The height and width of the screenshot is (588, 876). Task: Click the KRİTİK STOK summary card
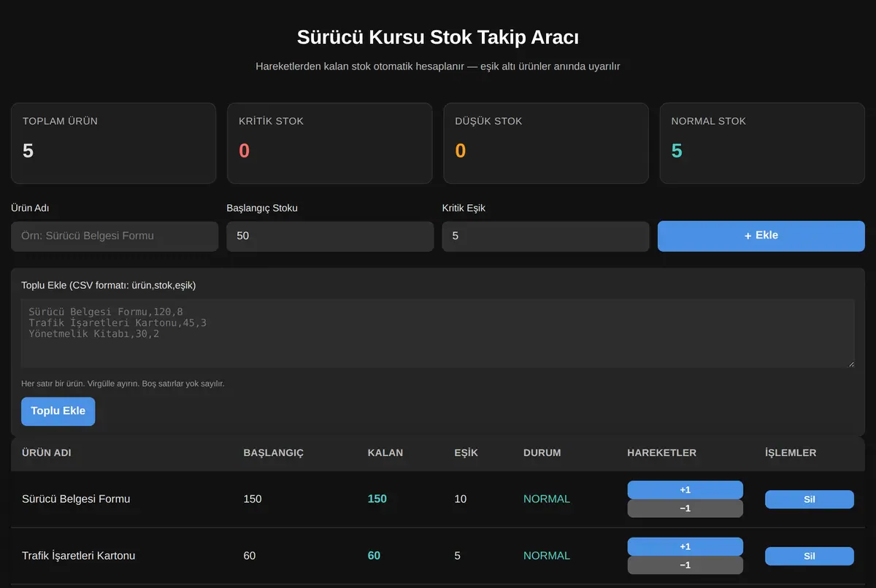[x=330, y=143]
